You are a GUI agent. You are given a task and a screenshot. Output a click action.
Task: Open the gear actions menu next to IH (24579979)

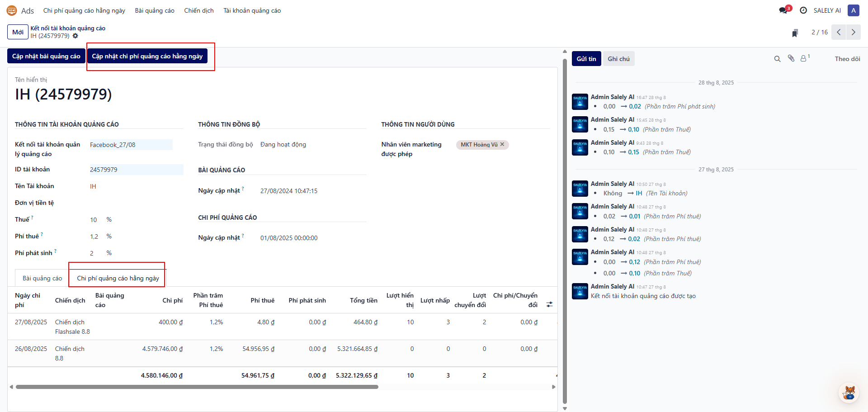pos(75,36)
